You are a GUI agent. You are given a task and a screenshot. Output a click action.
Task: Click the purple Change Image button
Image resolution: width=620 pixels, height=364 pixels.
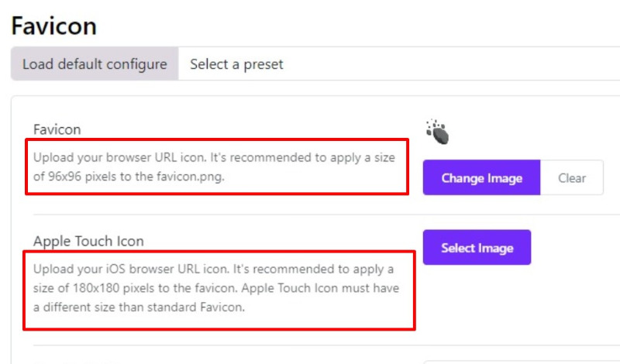[x=481, y=178]
